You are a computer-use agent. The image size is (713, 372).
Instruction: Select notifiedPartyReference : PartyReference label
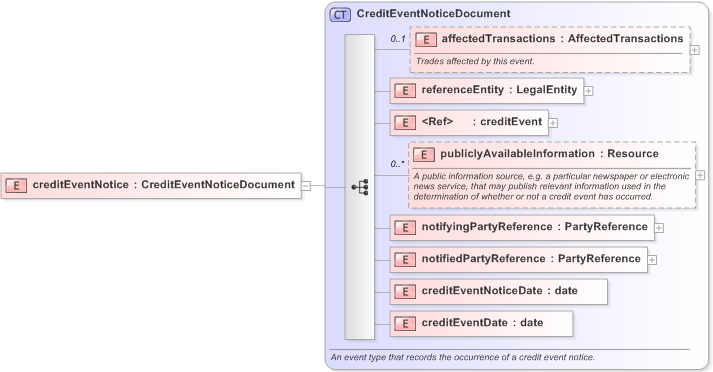click(x=531, y=258)
